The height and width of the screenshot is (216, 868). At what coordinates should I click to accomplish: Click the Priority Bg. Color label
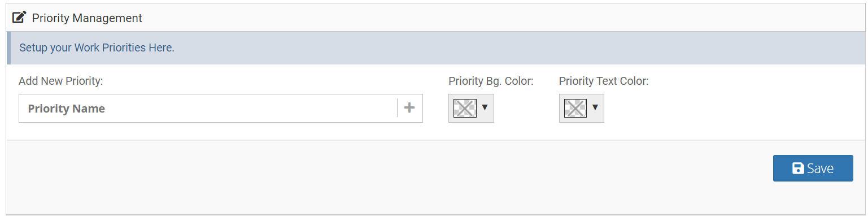pyautogui.click(x=491, y=81)
